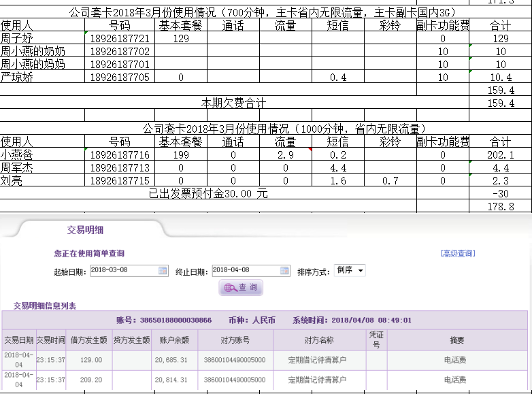Open the 高级查询 advanced query link
The image size is (532, 394).
(x=458, y=254)
